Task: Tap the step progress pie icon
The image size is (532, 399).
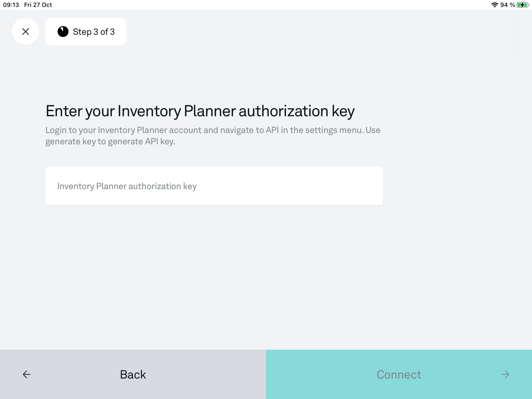Action: [63, 32]
